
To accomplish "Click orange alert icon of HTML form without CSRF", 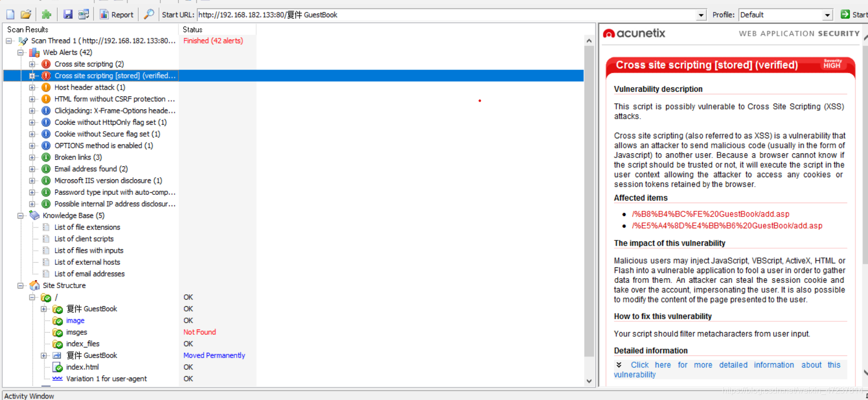I will (46, 99).
